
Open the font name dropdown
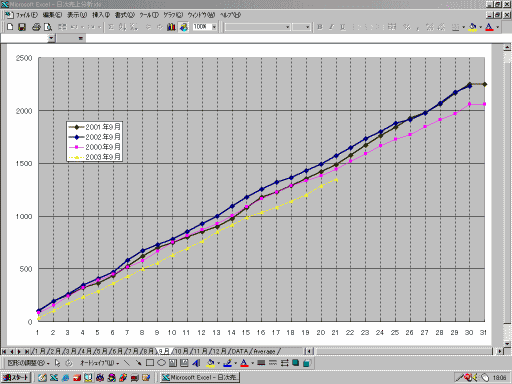[x=287, y=27]
